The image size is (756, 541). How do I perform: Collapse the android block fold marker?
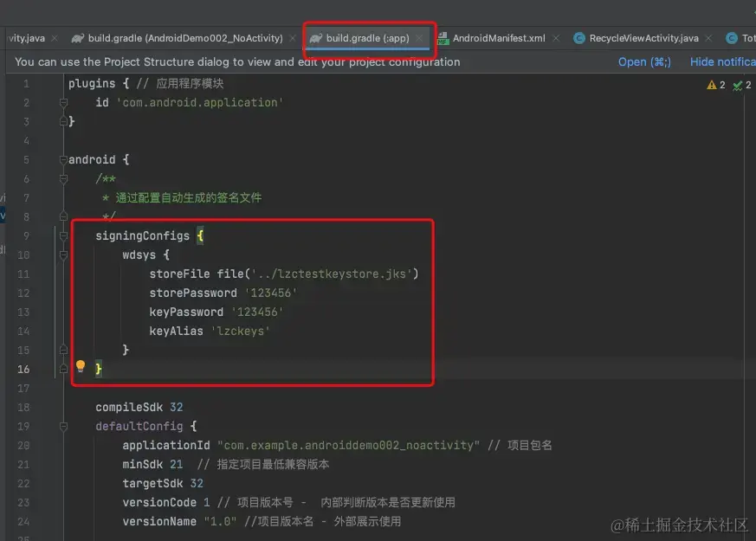tap(63, 159)
